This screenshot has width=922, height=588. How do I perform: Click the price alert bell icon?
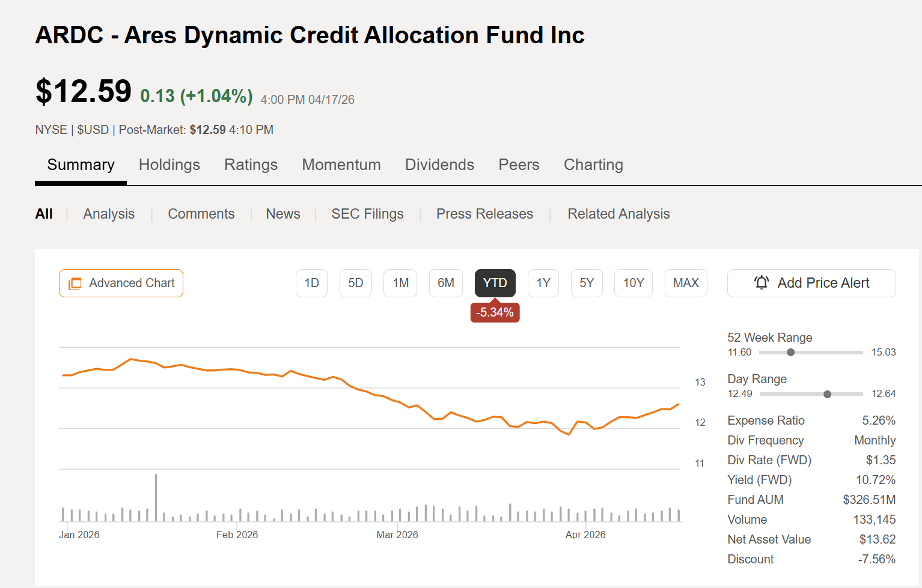pyautogui.click(x=762, y=282)
